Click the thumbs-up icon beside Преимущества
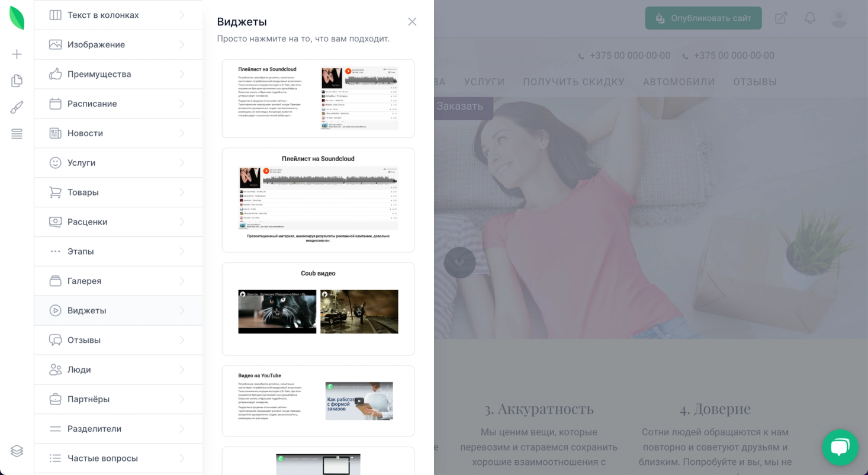Image resolution: width=868 pixels, height=475 pixels. pos(55,74)
